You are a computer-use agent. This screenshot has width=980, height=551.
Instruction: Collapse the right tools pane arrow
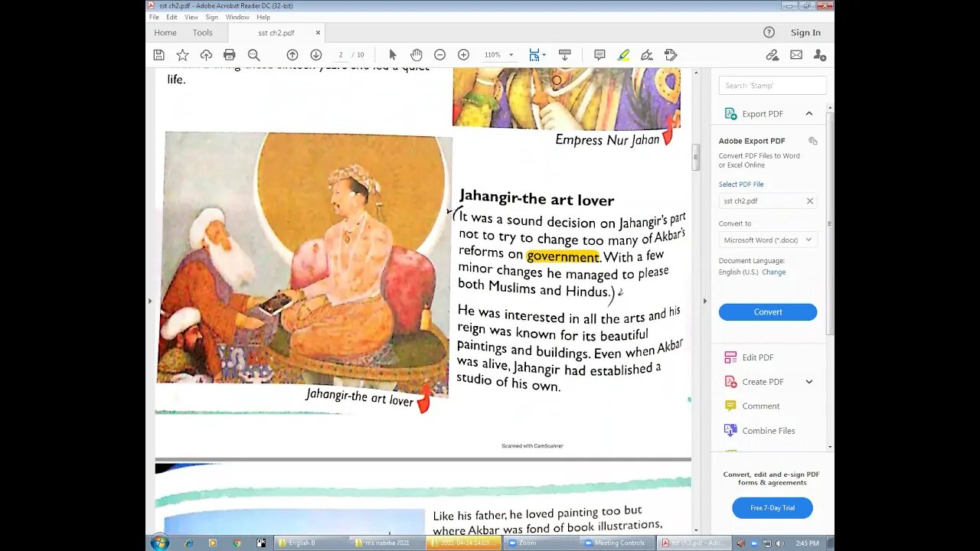point(705,301)
